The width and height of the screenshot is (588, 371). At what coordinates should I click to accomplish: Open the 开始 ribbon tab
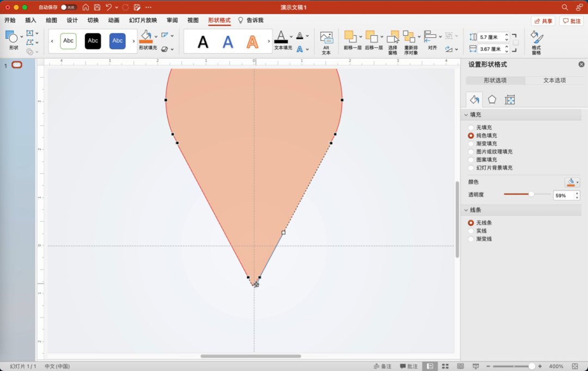[x=10, y=20]
